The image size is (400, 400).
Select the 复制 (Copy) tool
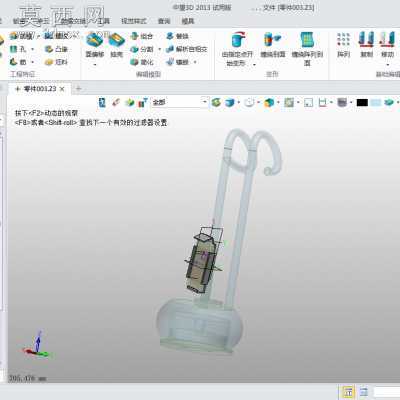click(366, 45)
